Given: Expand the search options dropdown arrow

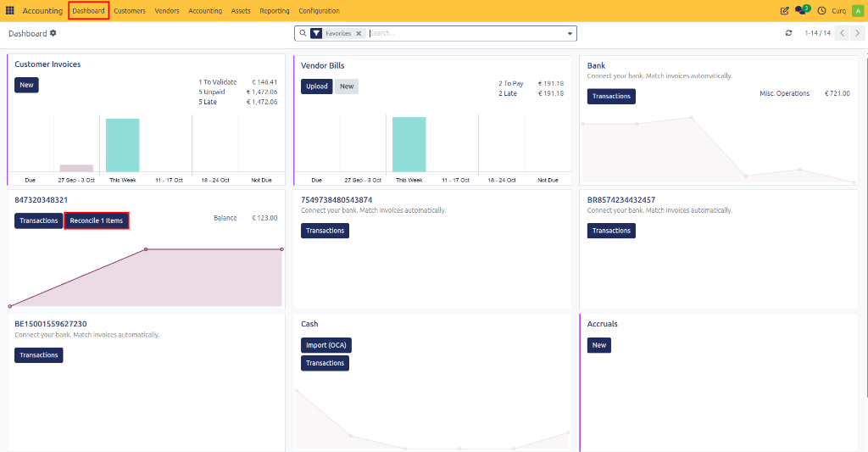Looking at the screenshot, I should click(x=570, y=34).
